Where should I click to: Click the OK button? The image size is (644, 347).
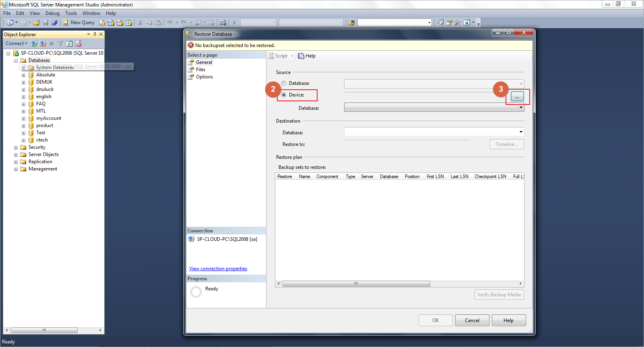pyautogui.click(x=436, y=320)
